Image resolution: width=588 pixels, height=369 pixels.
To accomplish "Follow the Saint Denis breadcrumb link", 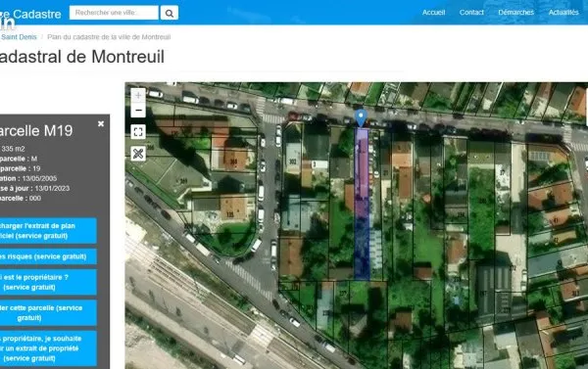I will [19, 37].
